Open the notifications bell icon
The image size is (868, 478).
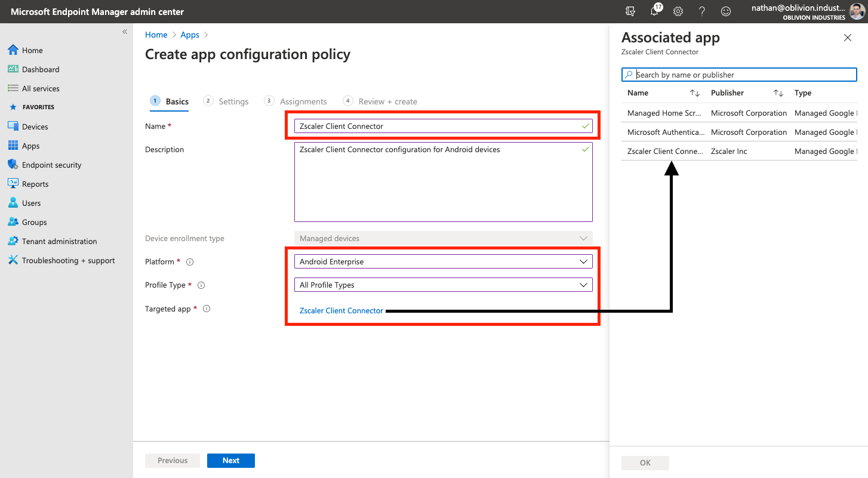[655, 11]
